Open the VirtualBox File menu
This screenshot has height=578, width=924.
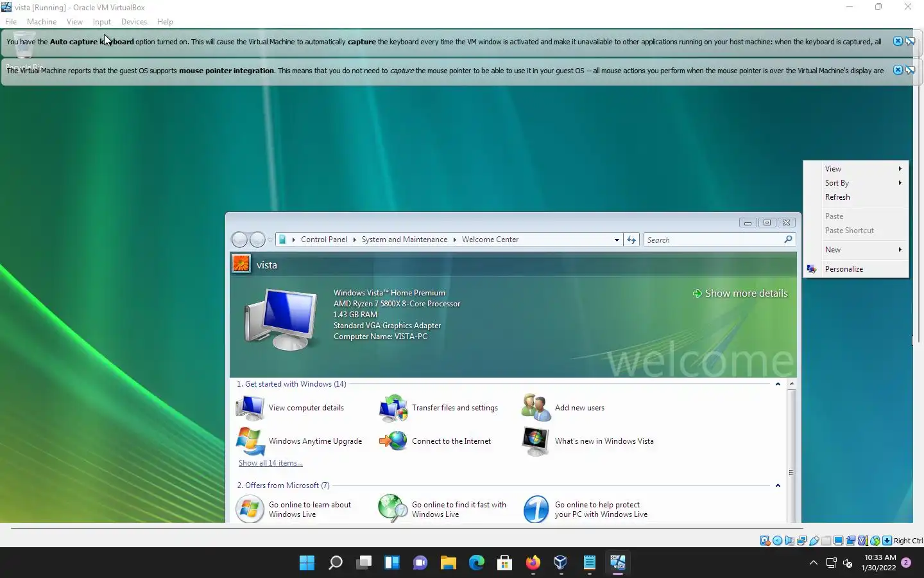[x=11, y=21]
